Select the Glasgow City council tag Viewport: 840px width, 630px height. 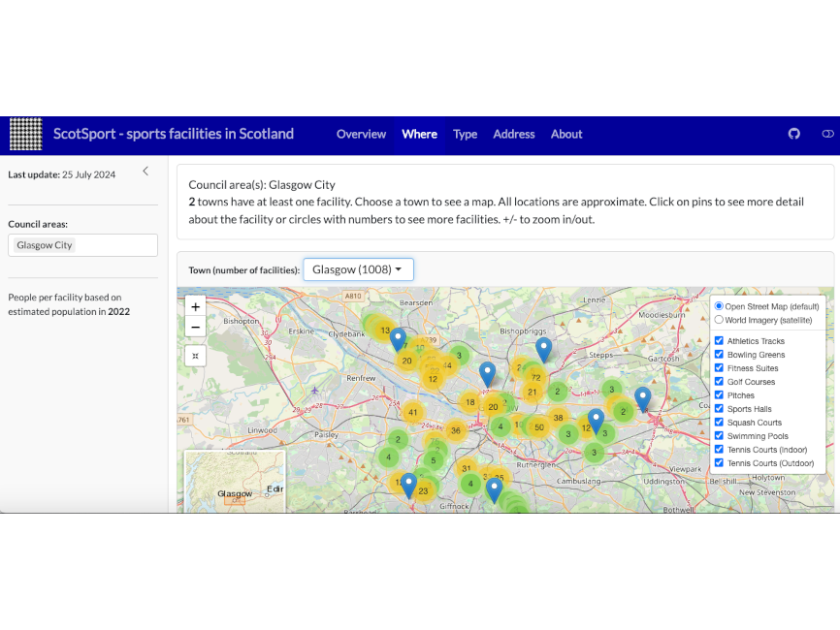45,245
